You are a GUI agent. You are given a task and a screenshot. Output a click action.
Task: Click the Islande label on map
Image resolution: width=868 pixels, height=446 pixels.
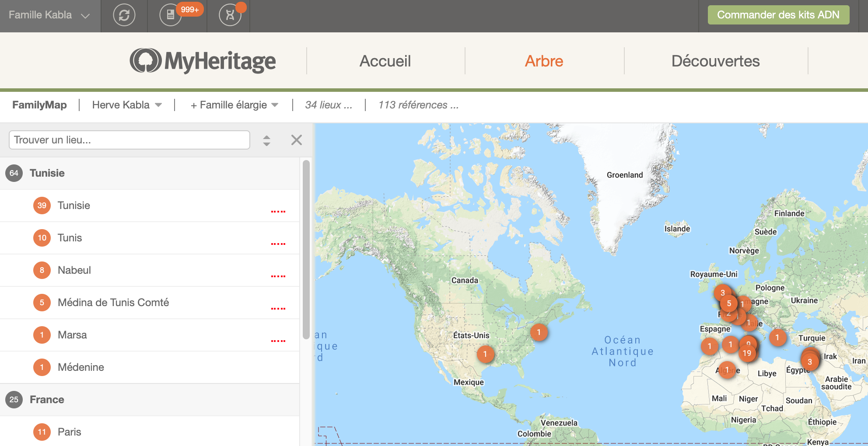coord(677,229)
